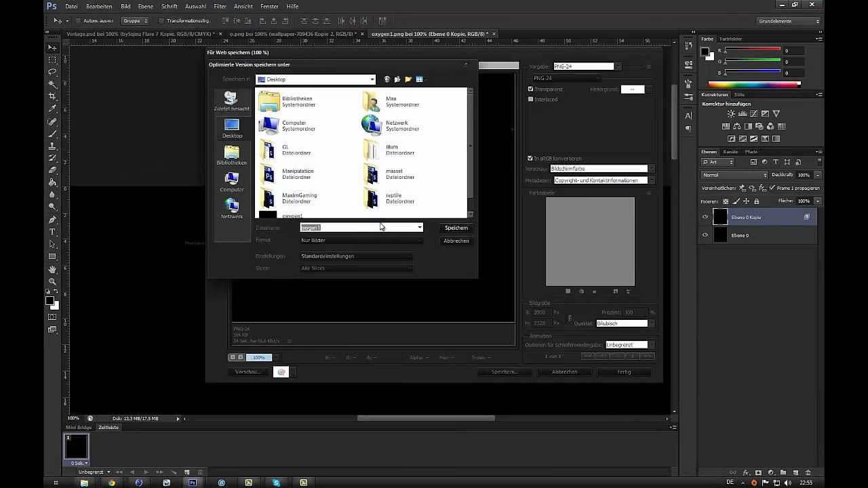Open Grundelemente workspace dropdown
Screen dimensions: 868x488
789,21
